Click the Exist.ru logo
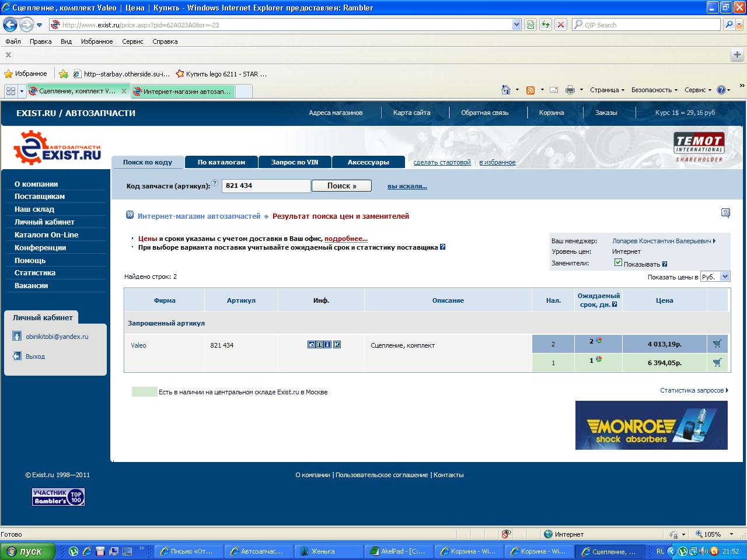 pyautogui.click(x=57, y=148)
